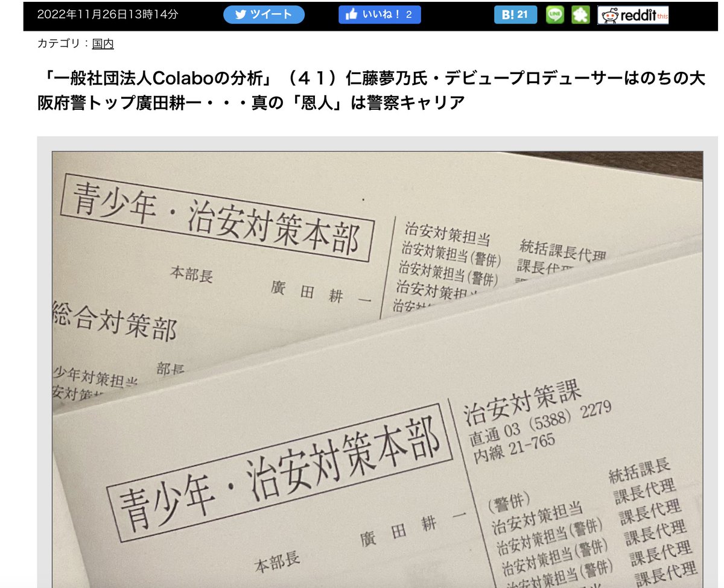Submit the article via the reddit this button

[634, 15]
